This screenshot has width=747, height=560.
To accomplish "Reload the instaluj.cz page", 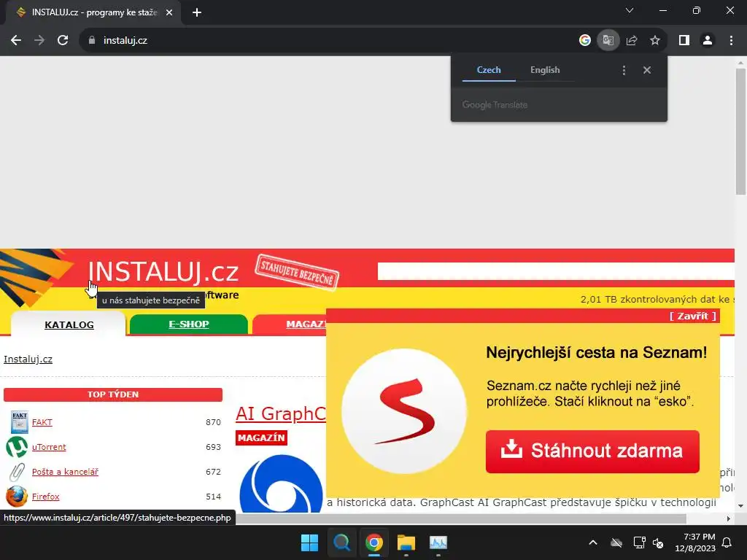I will point(63,41).
